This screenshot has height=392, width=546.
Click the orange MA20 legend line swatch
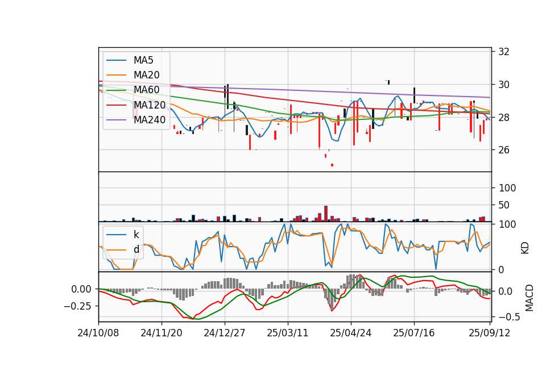click(116, 75)
